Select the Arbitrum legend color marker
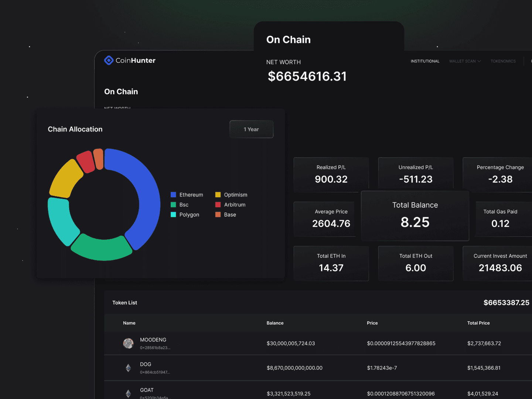Viewport: 532px width, 399px height. (218, 204)
